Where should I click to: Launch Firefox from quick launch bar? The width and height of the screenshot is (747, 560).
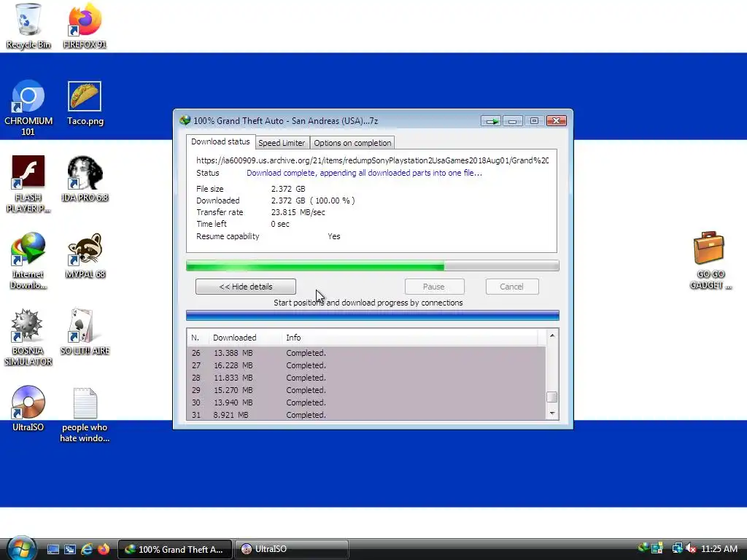pos(103,549)
